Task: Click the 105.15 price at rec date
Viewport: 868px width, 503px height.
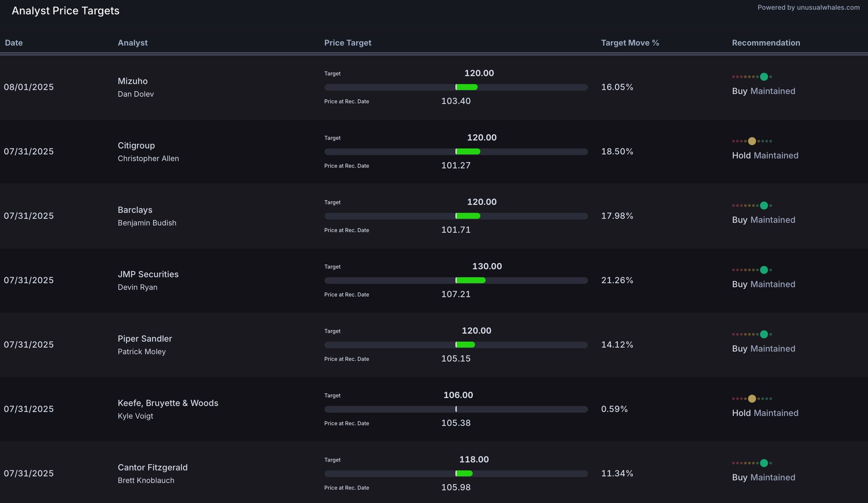Action: click(456, 359)
